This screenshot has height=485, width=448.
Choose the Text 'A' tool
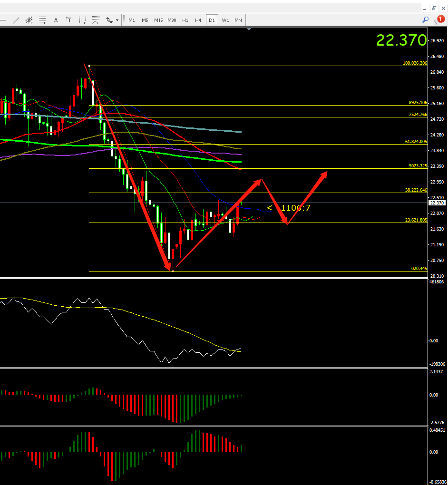56,20
